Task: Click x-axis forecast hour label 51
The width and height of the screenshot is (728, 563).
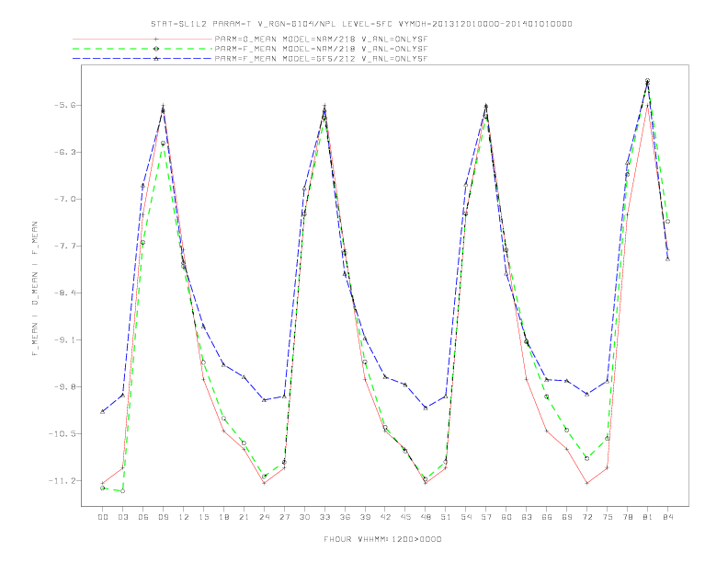Action: 446,517
